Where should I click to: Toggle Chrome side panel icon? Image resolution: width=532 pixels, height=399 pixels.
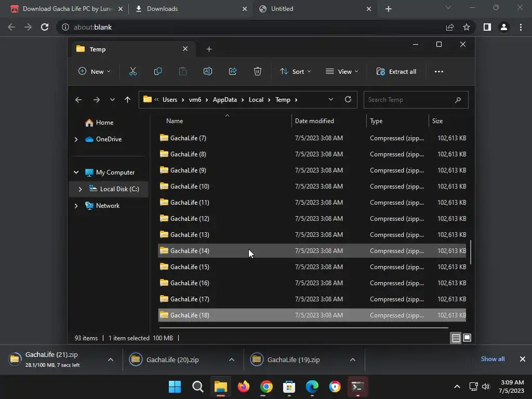(487, 27)
